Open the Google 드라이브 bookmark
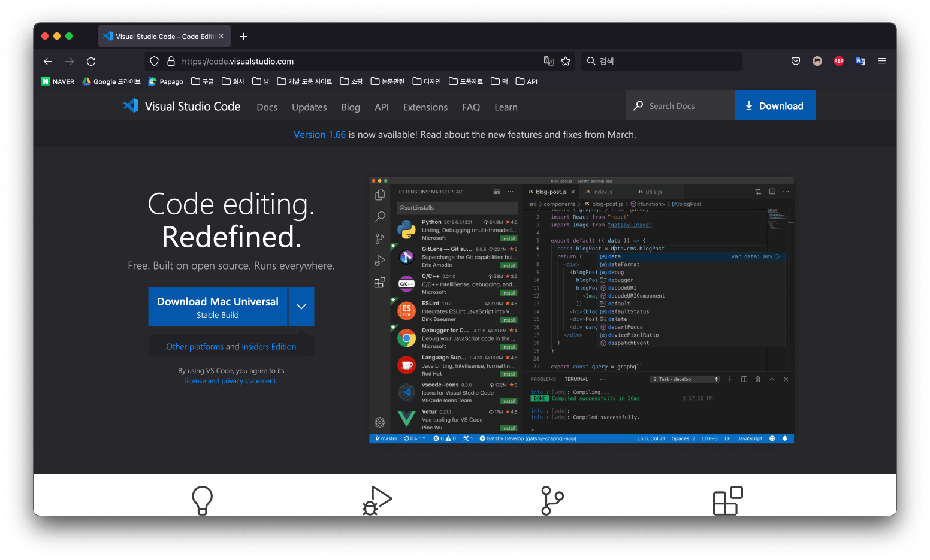The height and width of the screenshot is (560, 930). 111,81
